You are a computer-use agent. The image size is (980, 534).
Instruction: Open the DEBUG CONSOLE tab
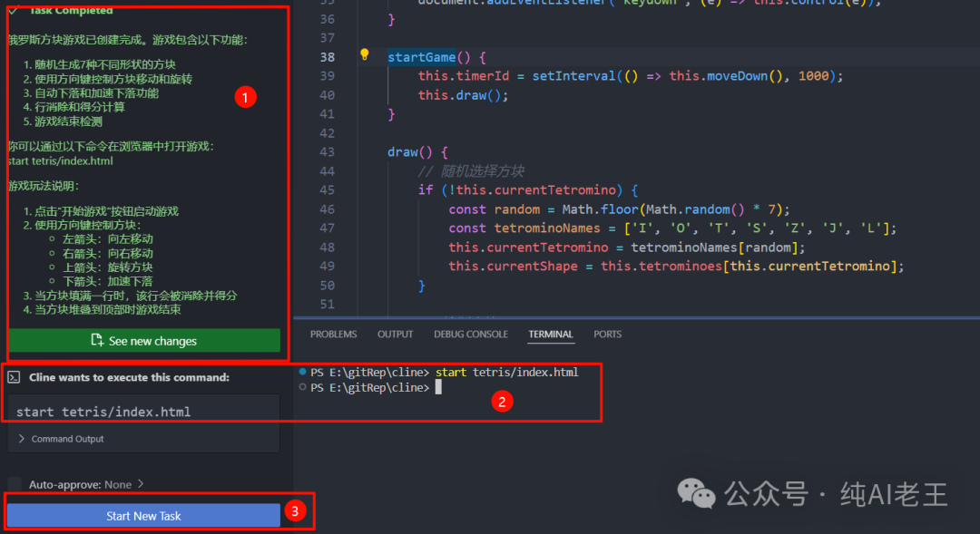tap(471, 335)
